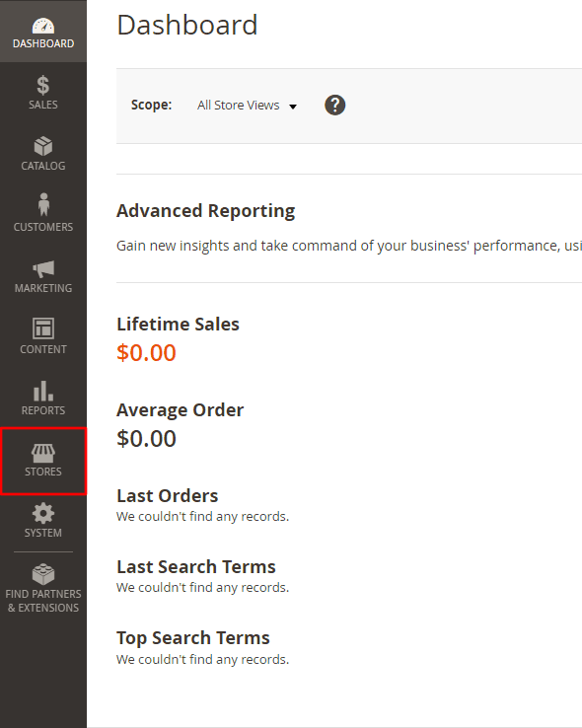Open Find Partners & Extensions block icon

coord(43,574)
